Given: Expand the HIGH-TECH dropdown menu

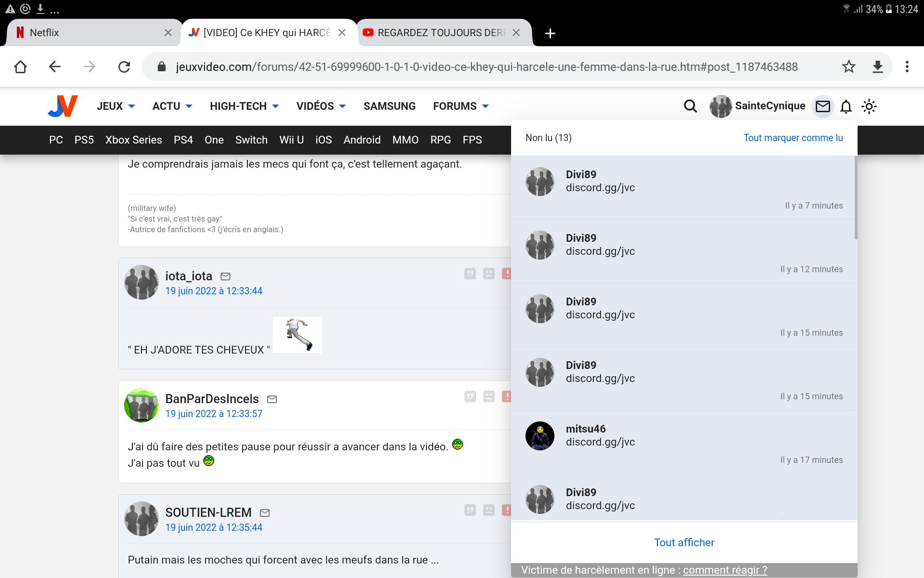Looking at the screenshot, I should coord(244,106).
